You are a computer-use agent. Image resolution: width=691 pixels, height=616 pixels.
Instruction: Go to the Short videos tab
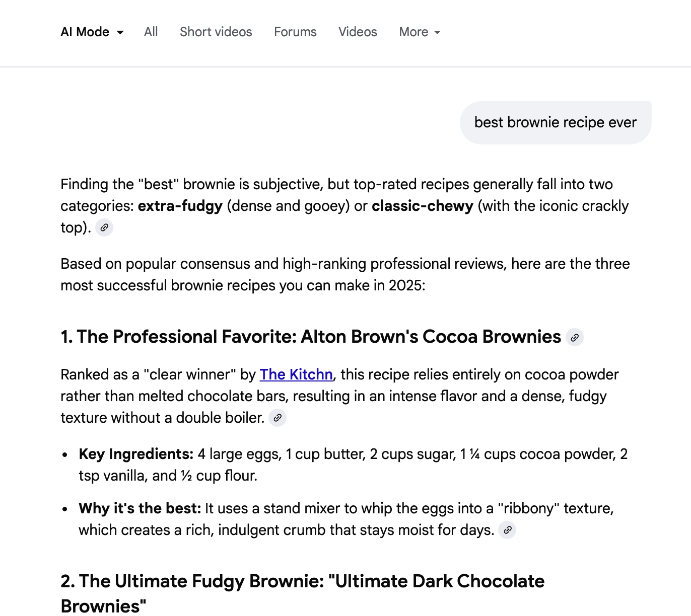coord(216,32)
